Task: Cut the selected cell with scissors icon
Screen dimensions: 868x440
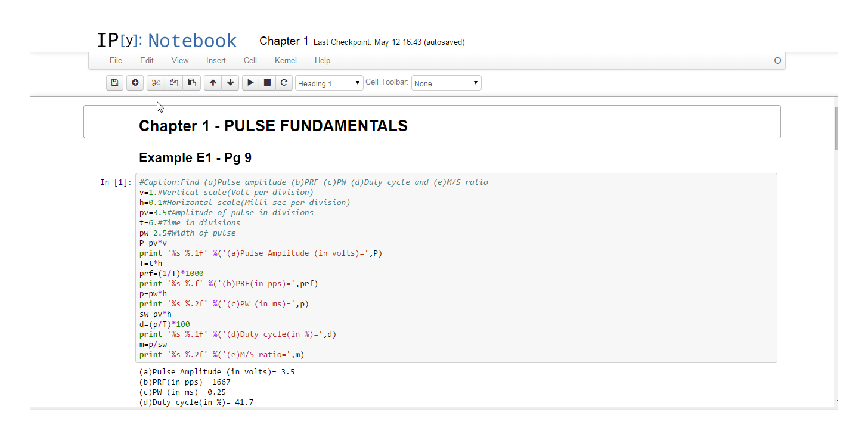Action: point(156,83)
